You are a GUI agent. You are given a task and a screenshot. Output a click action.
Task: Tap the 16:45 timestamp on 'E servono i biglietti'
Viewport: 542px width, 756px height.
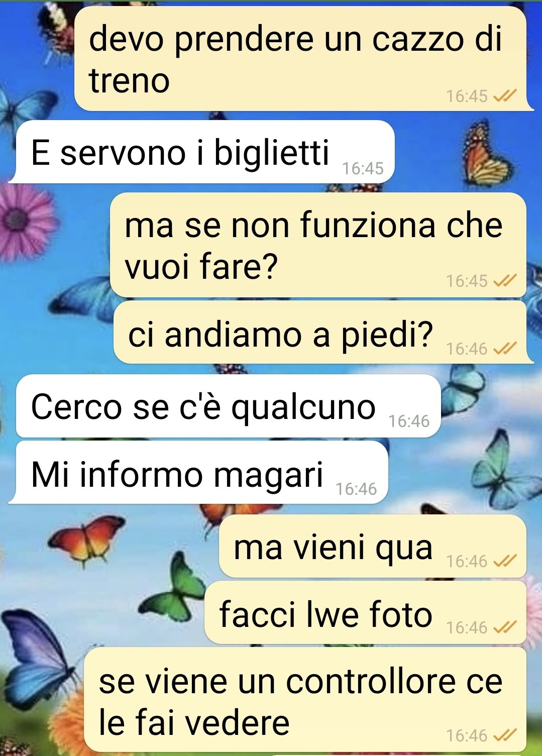(363, 168)
